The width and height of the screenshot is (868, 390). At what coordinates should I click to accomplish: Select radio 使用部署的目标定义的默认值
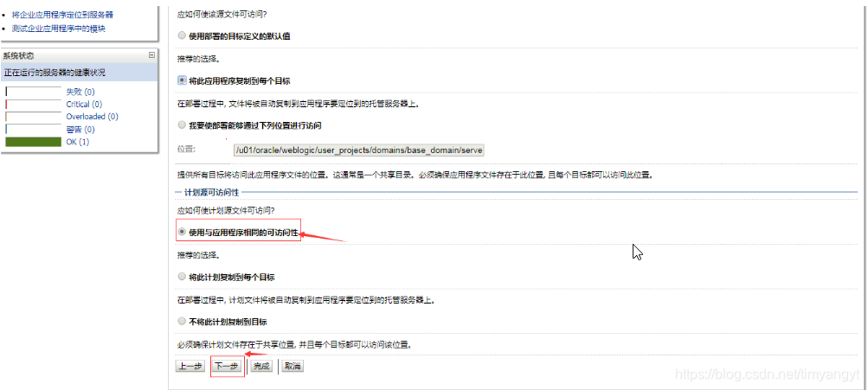click(x=182, y=35)
